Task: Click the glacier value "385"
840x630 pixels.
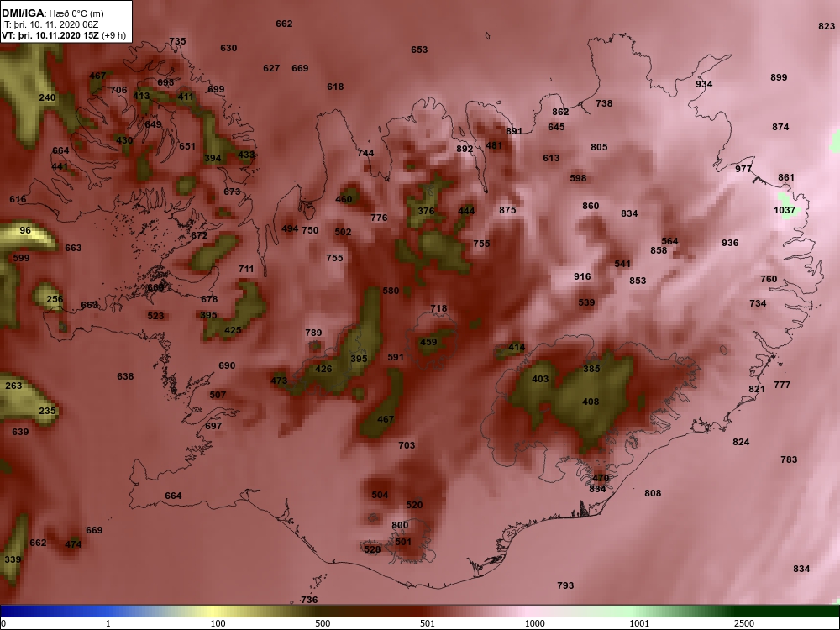Action: [x=591, y=369]
